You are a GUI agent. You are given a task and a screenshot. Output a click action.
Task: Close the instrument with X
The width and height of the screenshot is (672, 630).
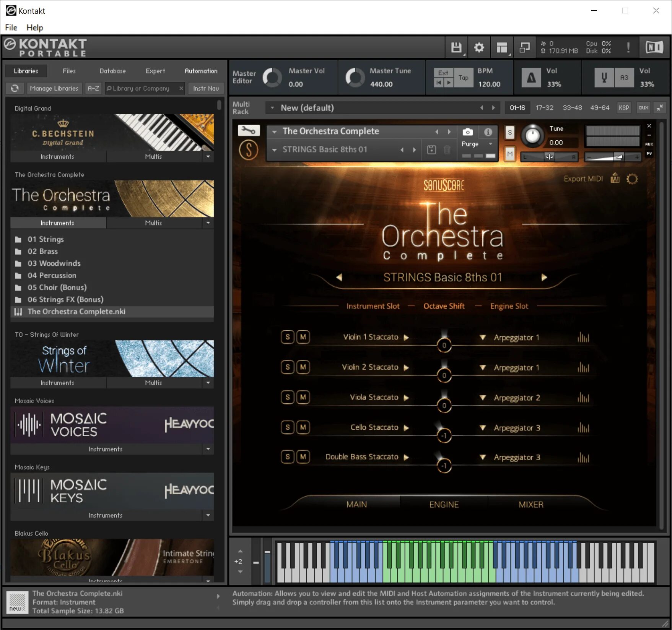(649, 126)
